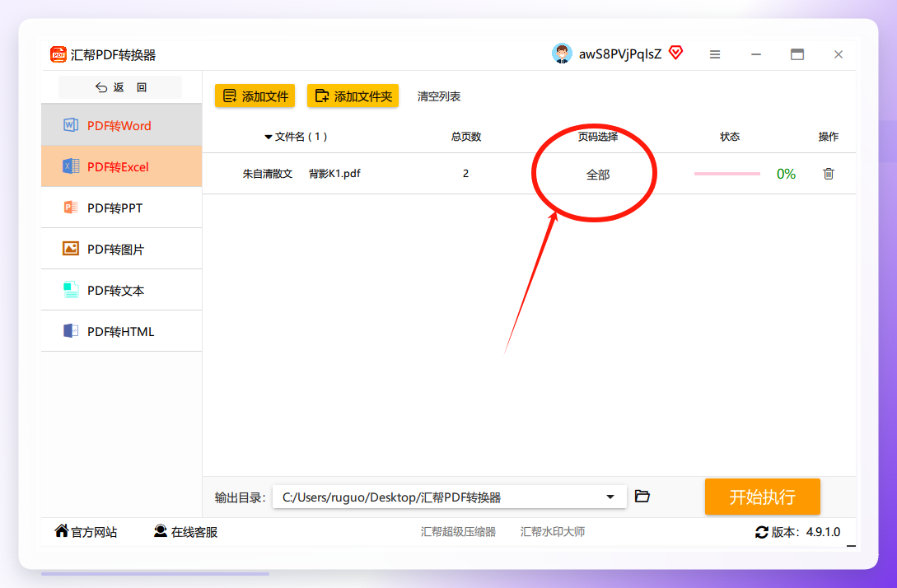Switch to PDF转文本 tab

click(x=122, y=290)
